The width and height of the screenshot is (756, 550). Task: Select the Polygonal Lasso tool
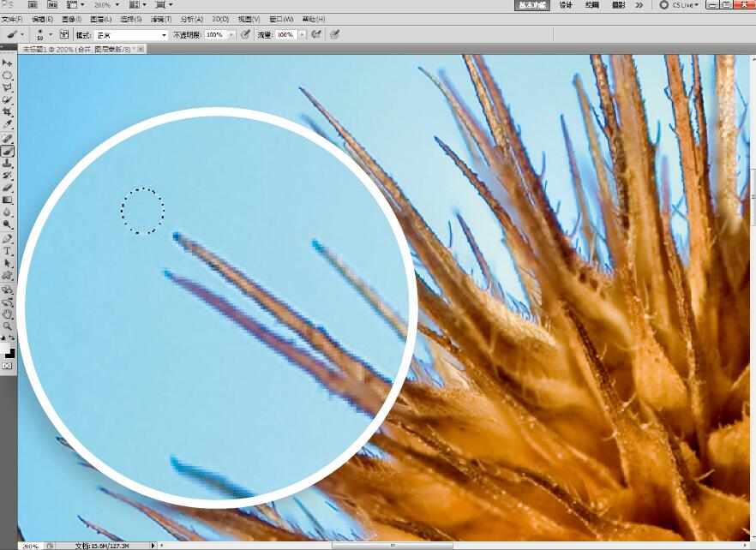click(7, 87)
